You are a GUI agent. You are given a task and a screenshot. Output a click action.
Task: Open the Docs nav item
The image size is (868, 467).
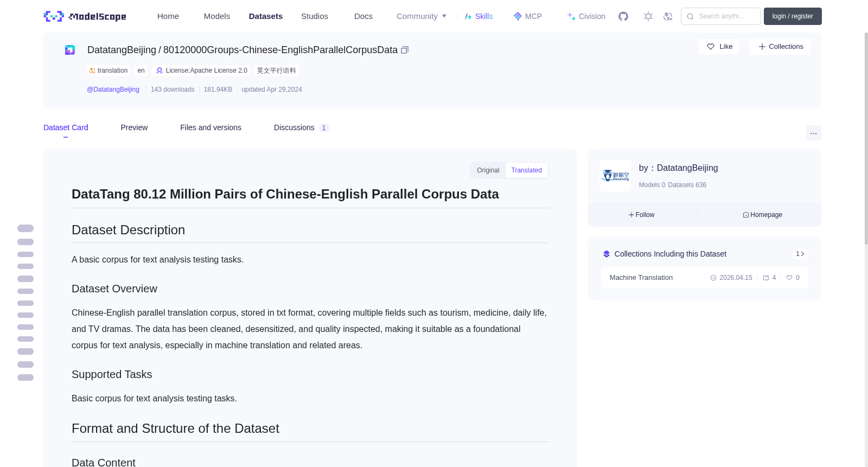(x=363, y=16)
